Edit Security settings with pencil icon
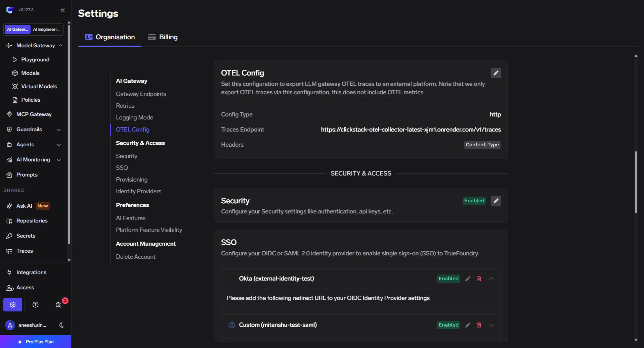The image size is (644, 348). (496, 201)
